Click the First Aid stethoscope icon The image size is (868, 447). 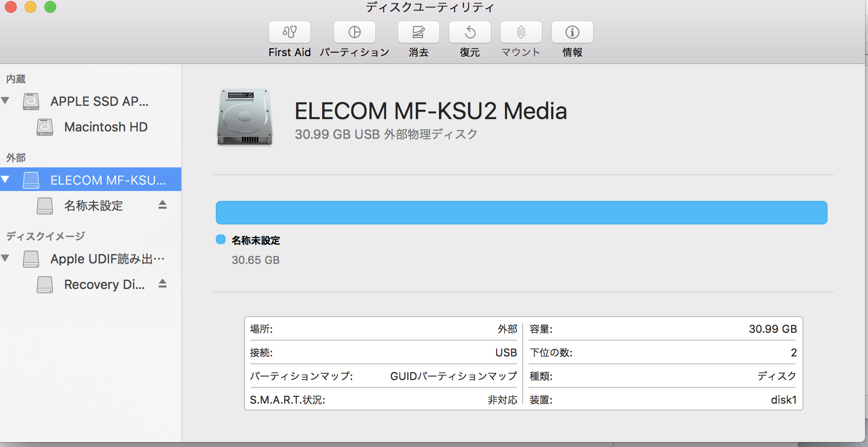pos(290,32)
